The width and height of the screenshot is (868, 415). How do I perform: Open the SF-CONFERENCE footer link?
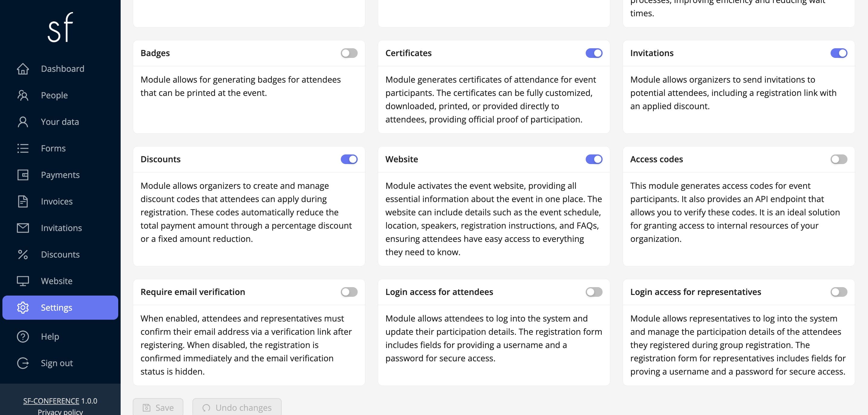pos(51,401)
